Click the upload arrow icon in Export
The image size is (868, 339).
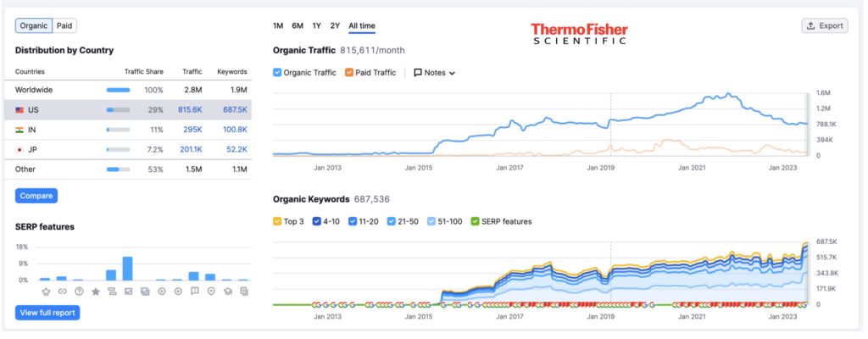(811, 25)
